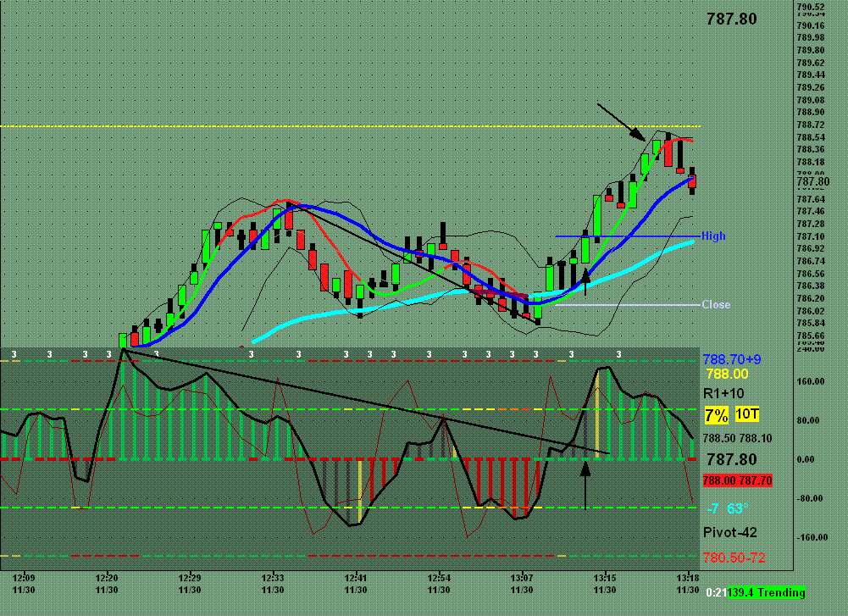Click the "13:15" time axis label
The width and height of the screenshot is (848, 616).
(x=605, y=578)
